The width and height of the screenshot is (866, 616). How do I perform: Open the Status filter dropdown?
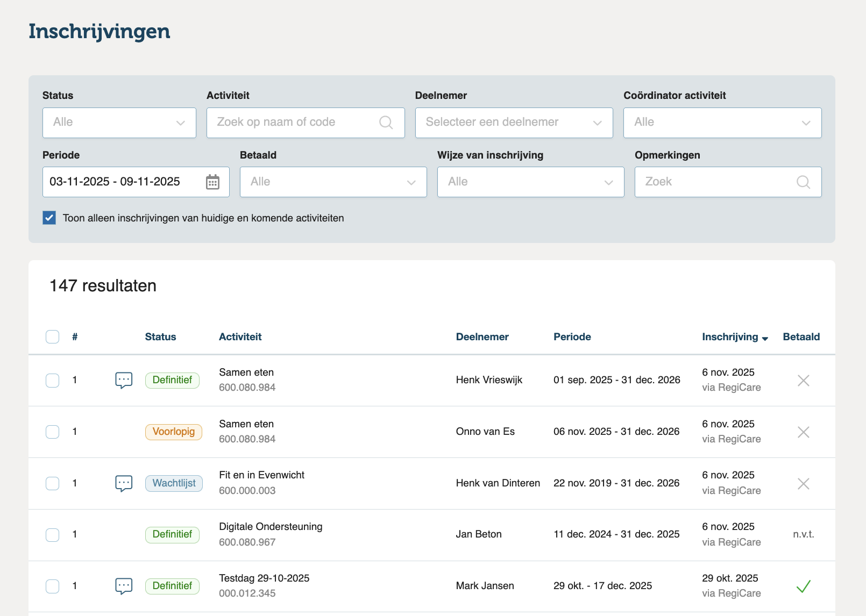[x=119, y=123]
